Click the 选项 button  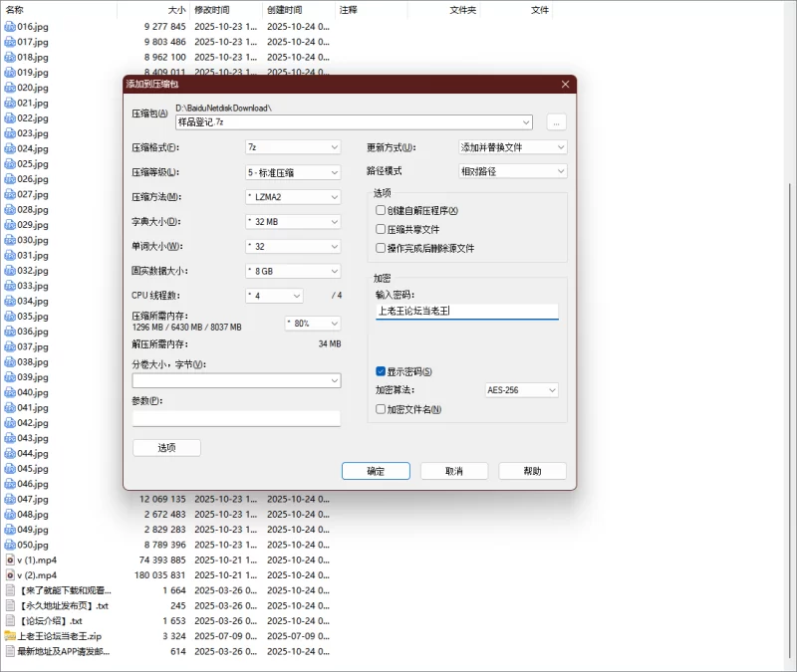(x=166, y=448)
